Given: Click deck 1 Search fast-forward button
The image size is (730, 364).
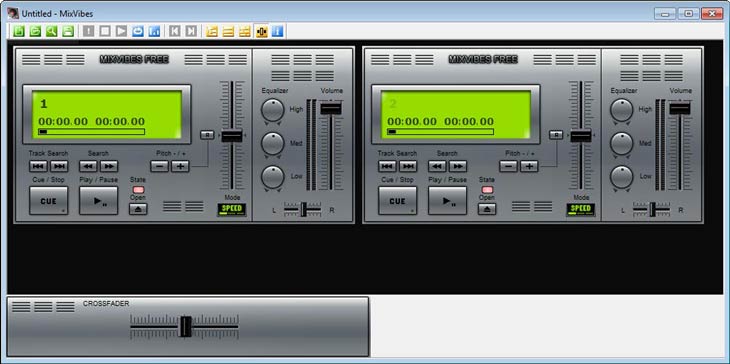Looking at the screenshot, I should [109, 166].
